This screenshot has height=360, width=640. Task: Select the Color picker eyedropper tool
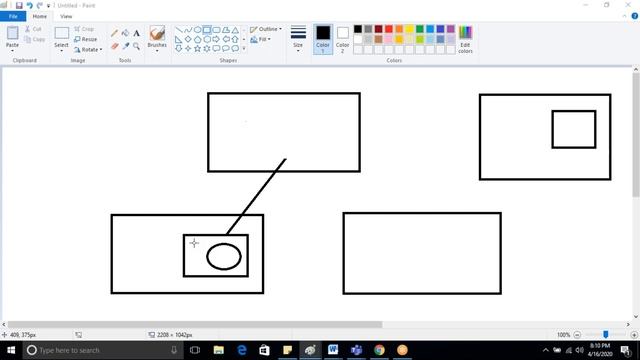(x=125, y=46)
